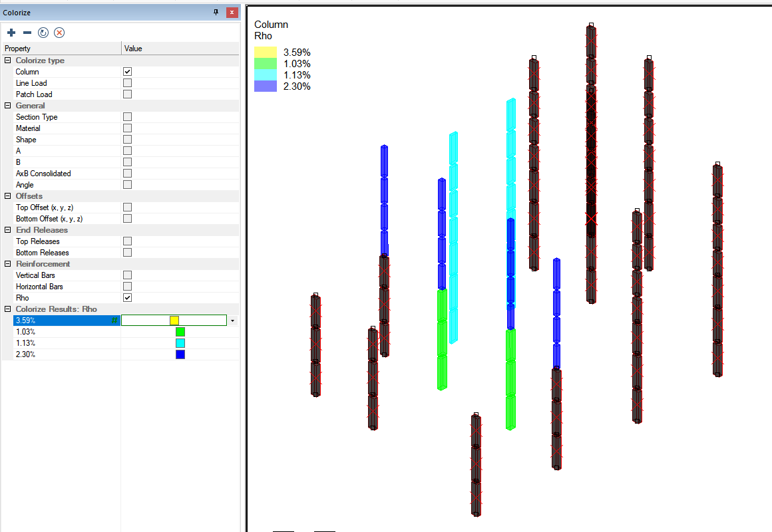Click the green swatch for 1.03%
This screenshot has height=532, width=772.
[180, 332]
